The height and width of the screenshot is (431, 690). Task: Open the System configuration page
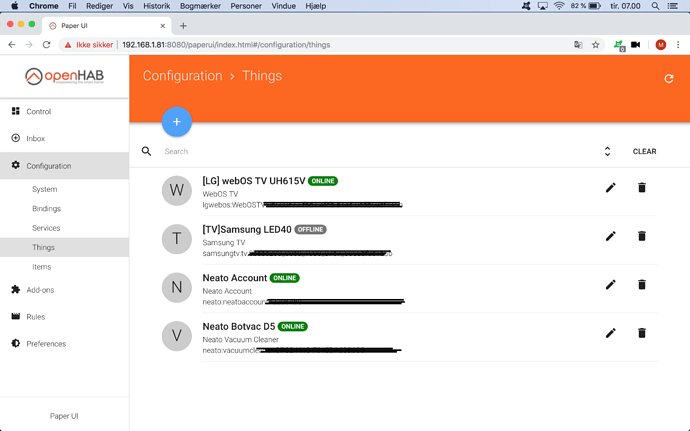coord(64,189)
